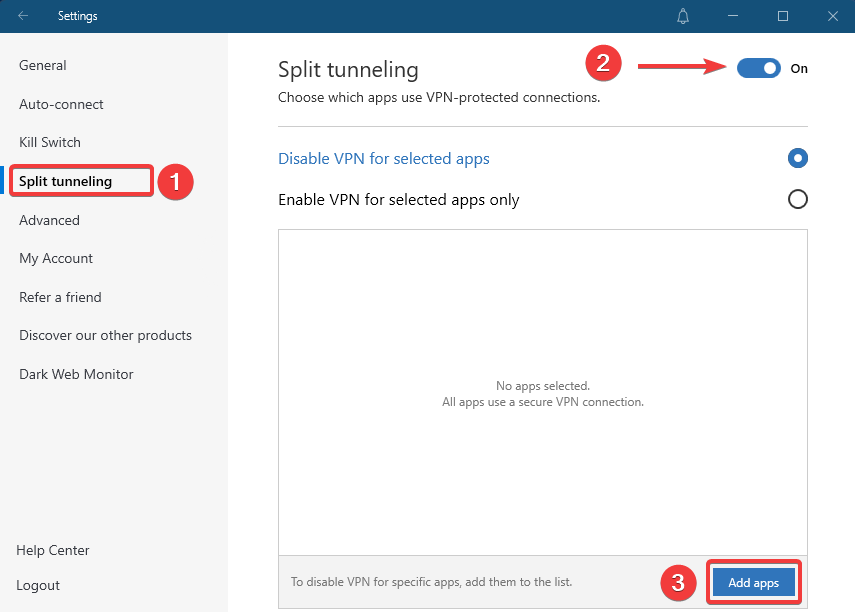
Task: Open the My Account page
Action: point(55,258)
